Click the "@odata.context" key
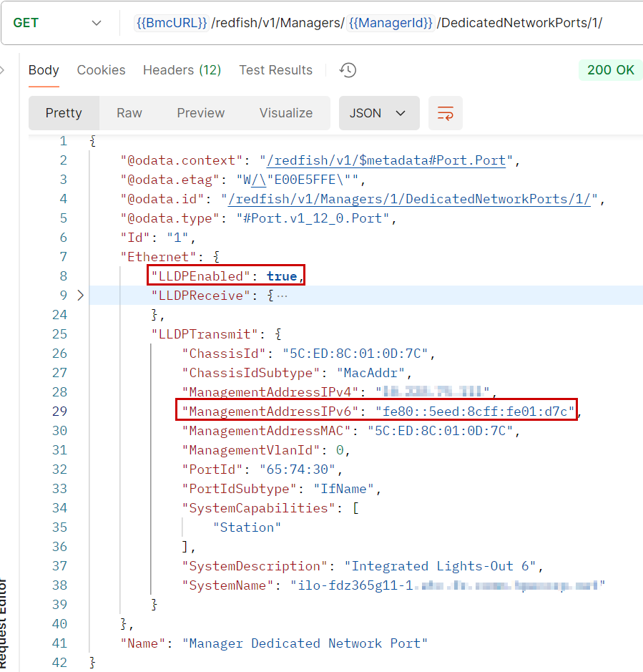This screenshot has height=672, width=643. click(x=182, y=160)
